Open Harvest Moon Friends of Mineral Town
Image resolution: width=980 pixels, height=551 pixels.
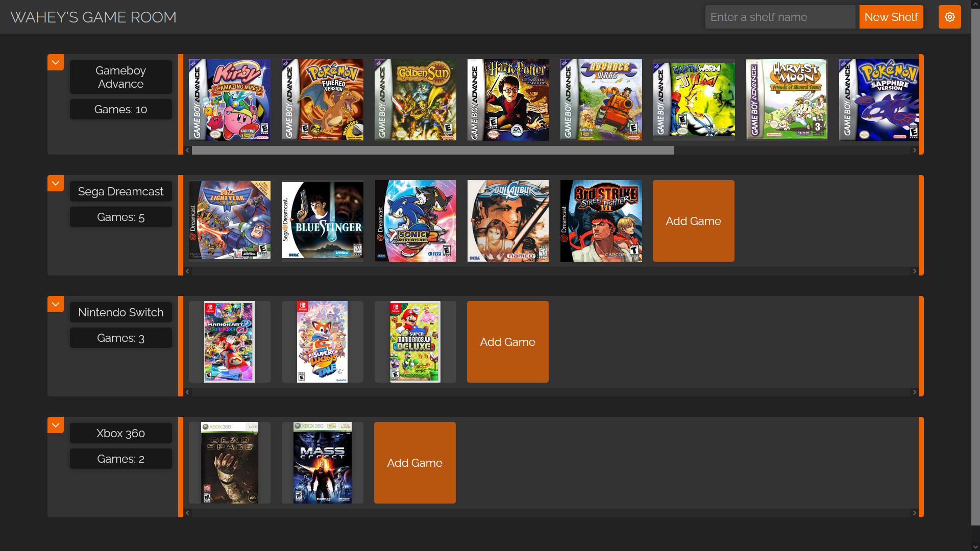pos(787,100)
